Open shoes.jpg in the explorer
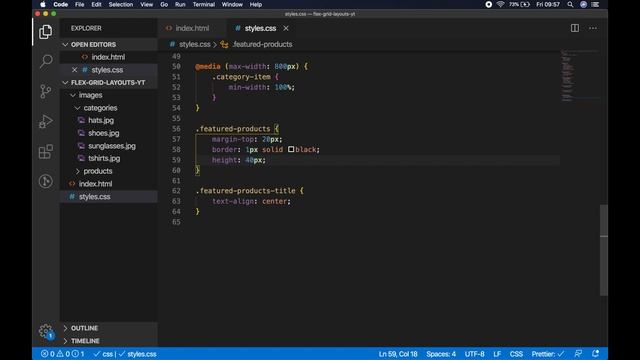640x360 pixels. pos(104,133)
